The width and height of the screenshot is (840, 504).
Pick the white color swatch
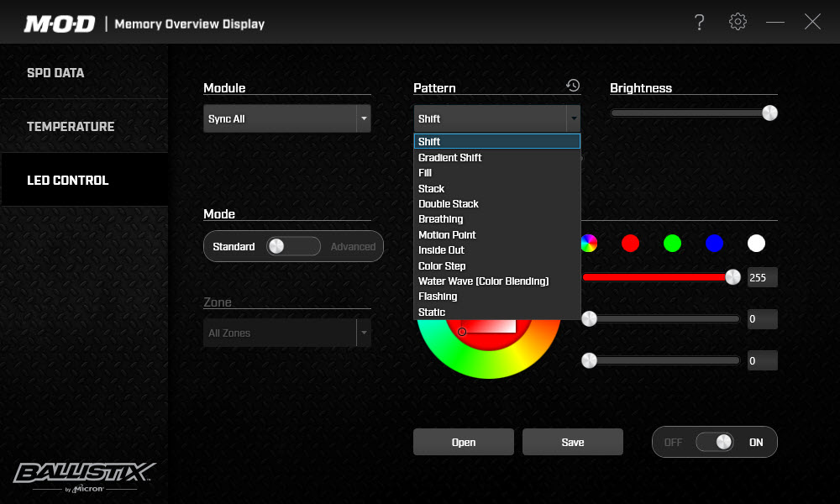pos(757,243)
